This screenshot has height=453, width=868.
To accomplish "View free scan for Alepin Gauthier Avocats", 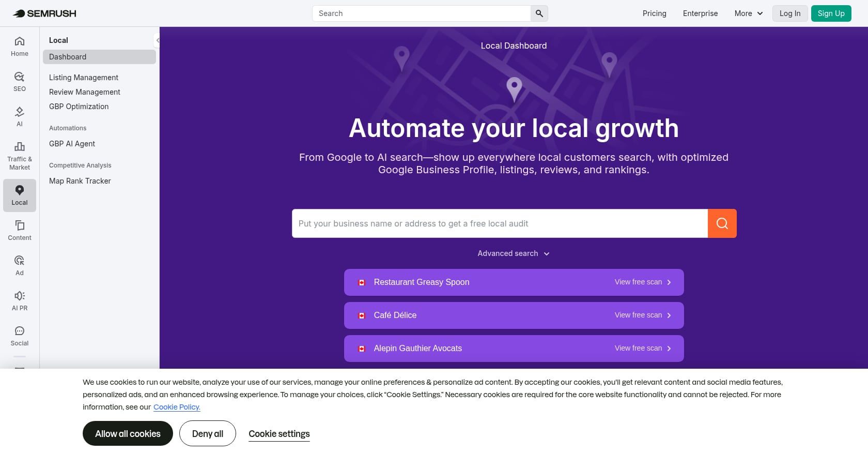I will click(x=638, y=349).
